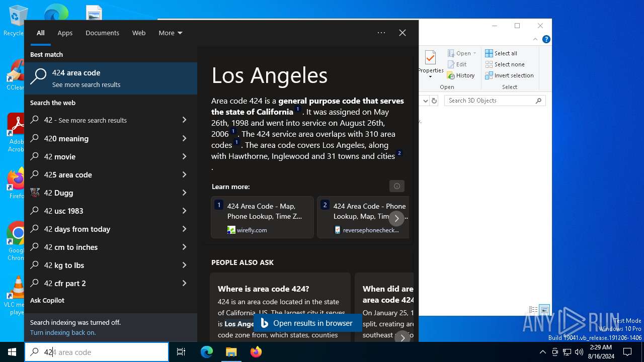Open the CCleaner desktop icon

click(15, 75)
